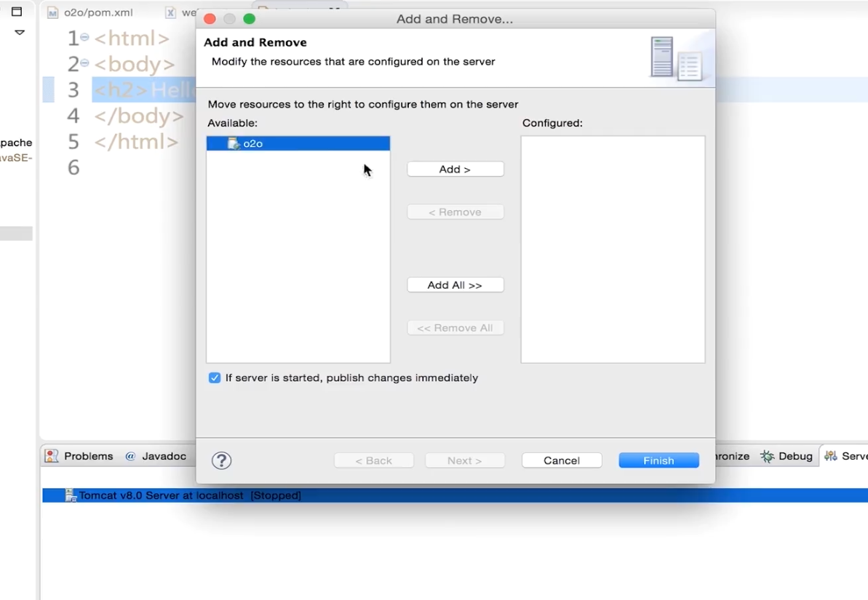
Task: Click the Servers tab icon
Action: [x=830, y=456]
